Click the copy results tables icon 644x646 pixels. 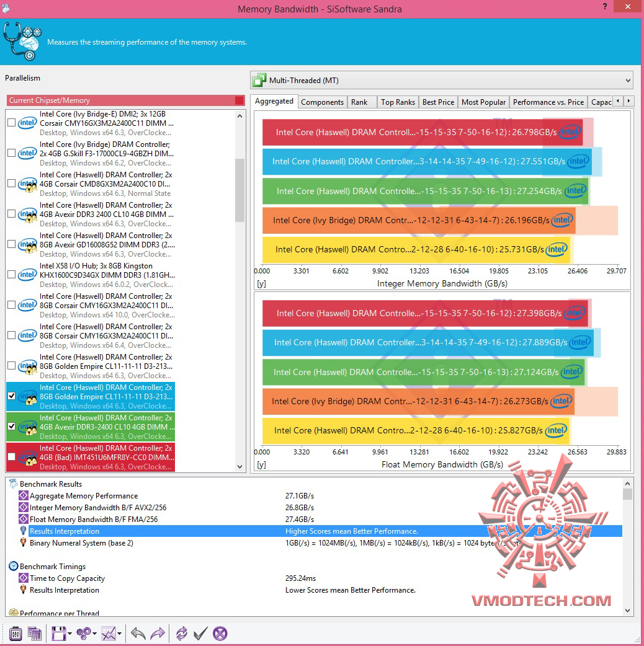tap(35, 633)
